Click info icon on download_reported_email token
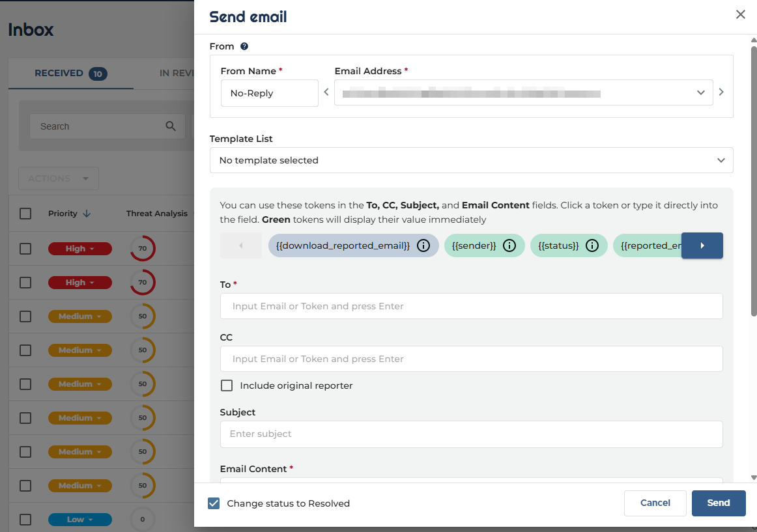Image resolution: width=757 pixels, height=532 pixels. click(423, 245)
